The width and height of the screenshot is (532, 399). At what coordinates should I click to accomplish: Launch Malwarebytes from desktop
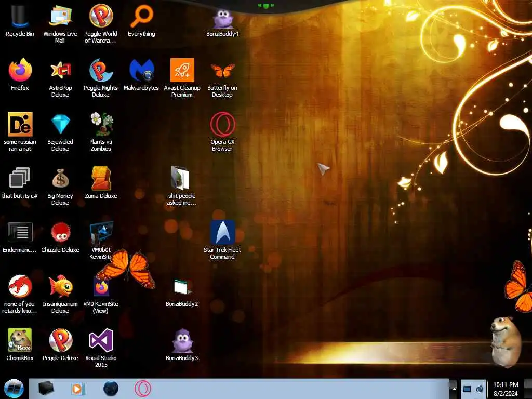141,75
